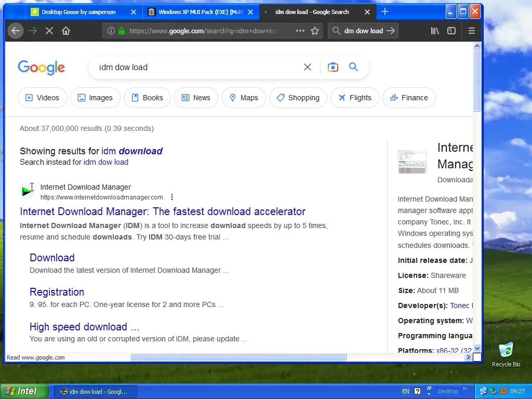
Task: Click the idm download corrected query link
Action: point(132,151)
